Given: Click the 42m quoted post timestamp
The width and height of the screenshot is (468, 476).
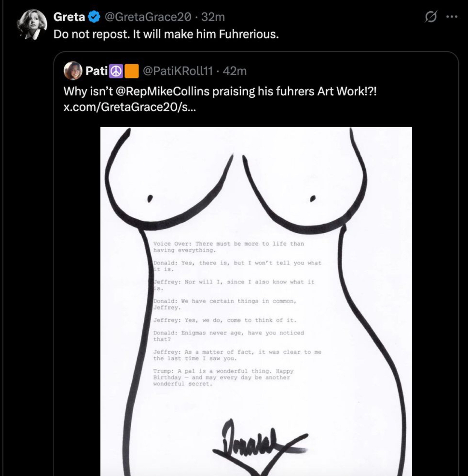Looking at the screenshot, I should point(235,71).
